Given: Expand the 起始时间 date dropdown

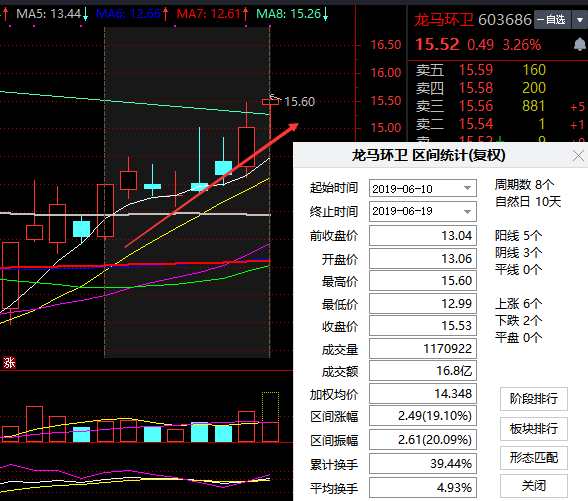Looking at the screenshot, I should point(467,188).
